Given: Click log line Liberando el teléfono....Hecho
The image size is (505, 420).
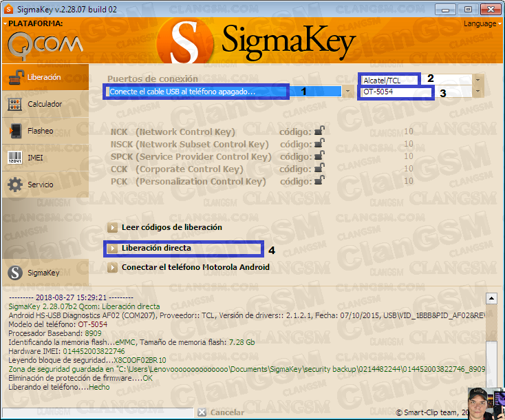Looking at the screenshot, I should point(59,387).
